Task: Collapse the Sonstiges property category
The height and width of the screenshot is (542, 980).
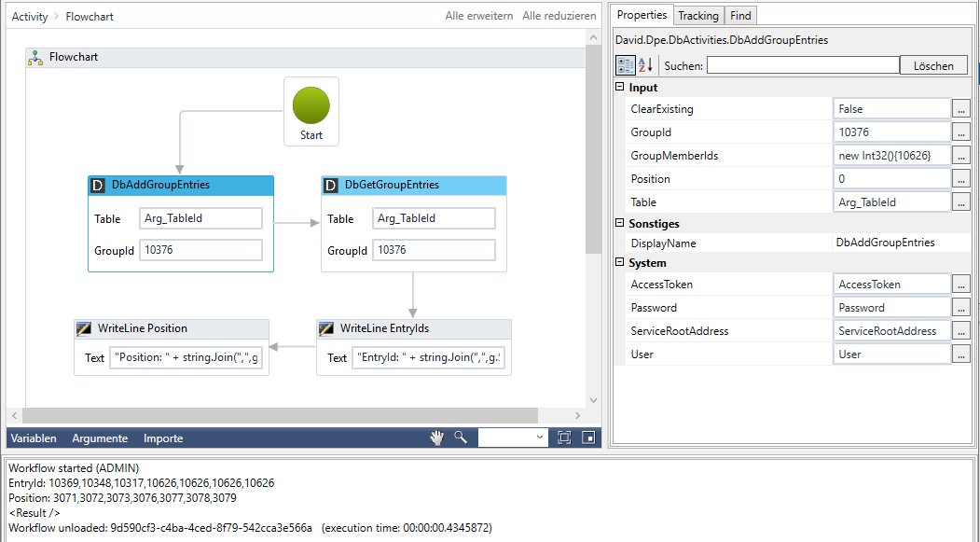Action: [x=620, y=224]
